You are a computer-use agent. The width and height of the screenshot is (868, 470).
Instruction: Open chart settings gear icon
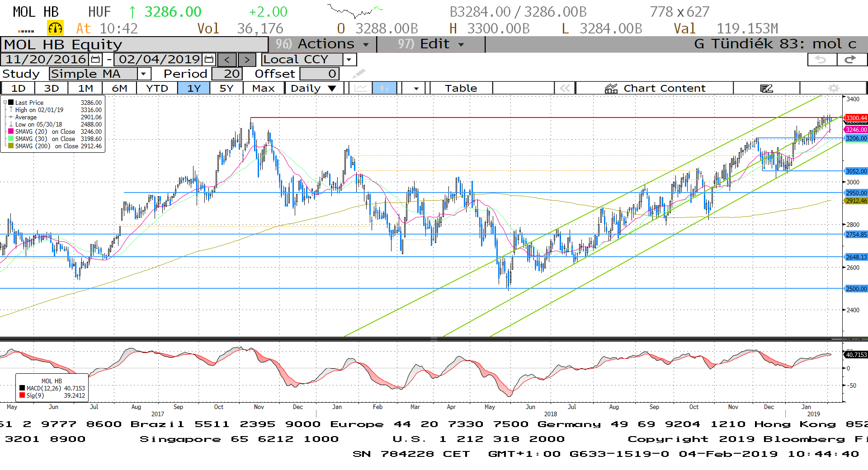coord(833,88)
